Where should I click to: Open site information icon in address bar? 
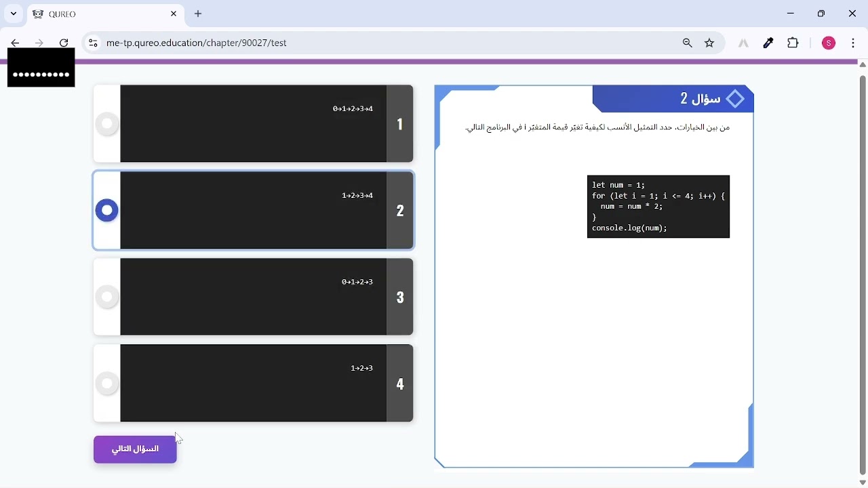pyautogui.click(x=93, y=43)
